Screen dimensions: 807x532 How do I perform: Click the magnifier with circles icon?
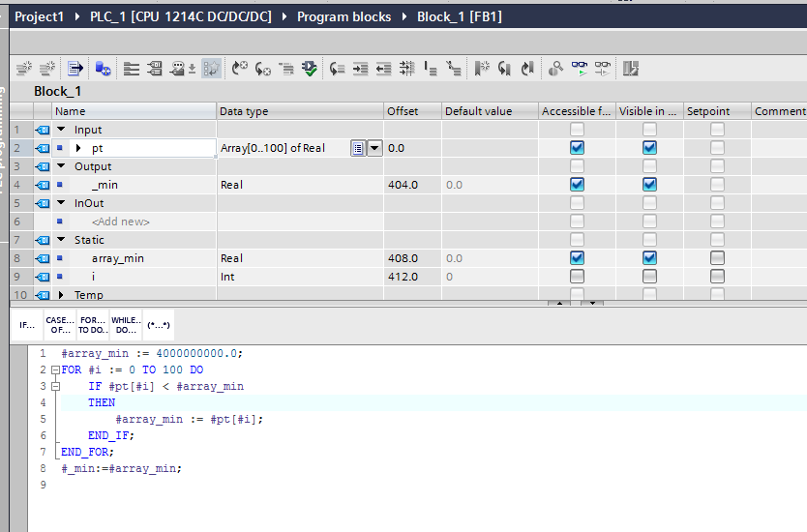tap(555, 69)
